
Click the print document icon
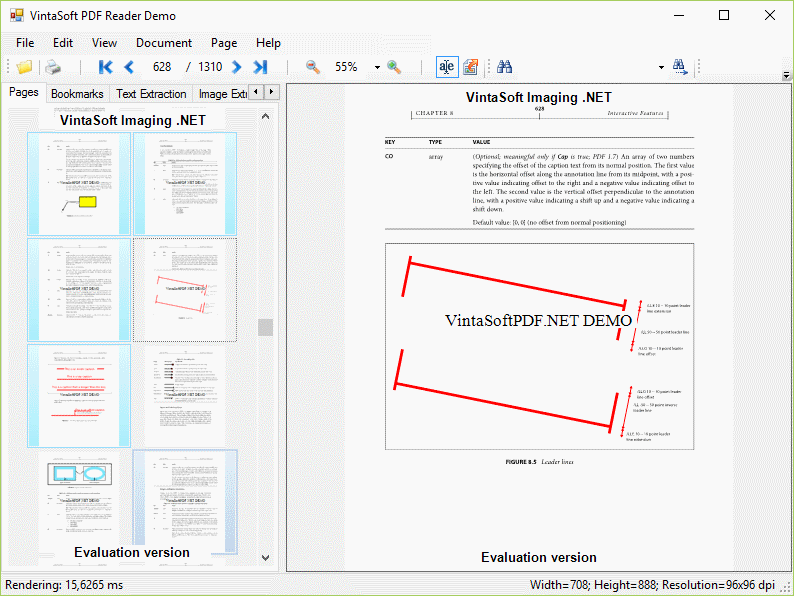point(52,67)
